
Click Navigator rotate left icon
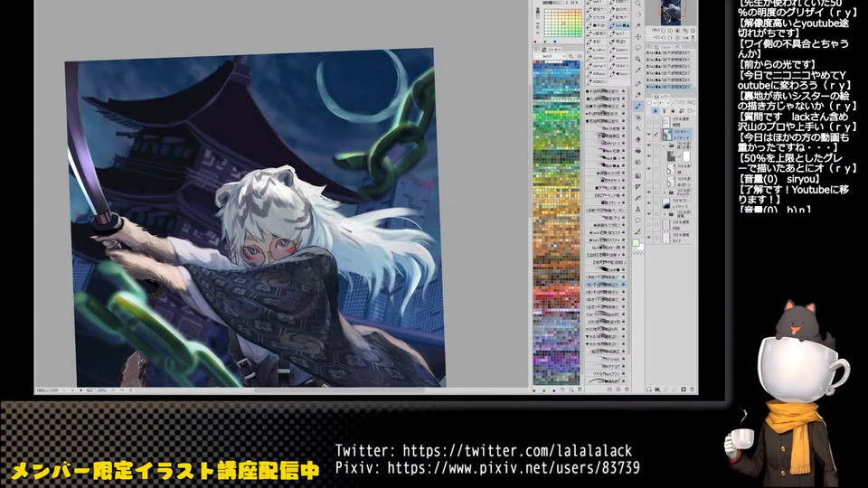pos(663,38)
